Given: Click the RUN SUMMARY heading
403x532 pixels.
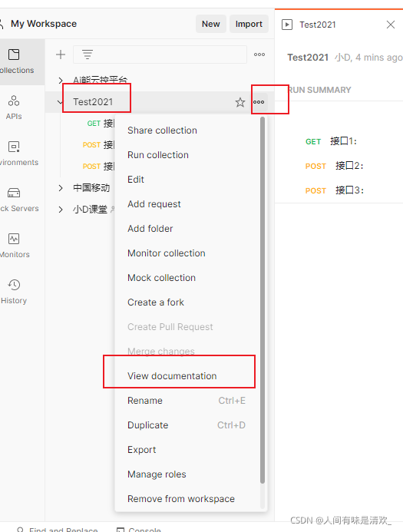Looking at the screenshot, I should 319,90.
